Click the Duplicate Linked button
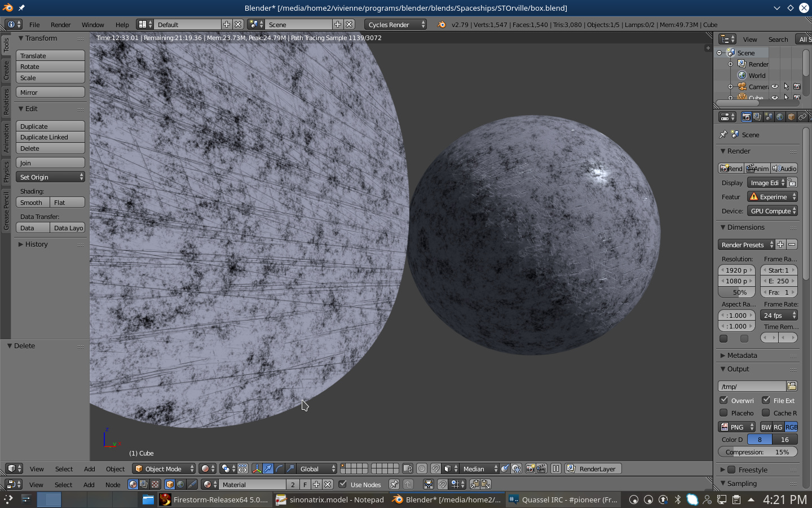812x508 pixels. 50,137
